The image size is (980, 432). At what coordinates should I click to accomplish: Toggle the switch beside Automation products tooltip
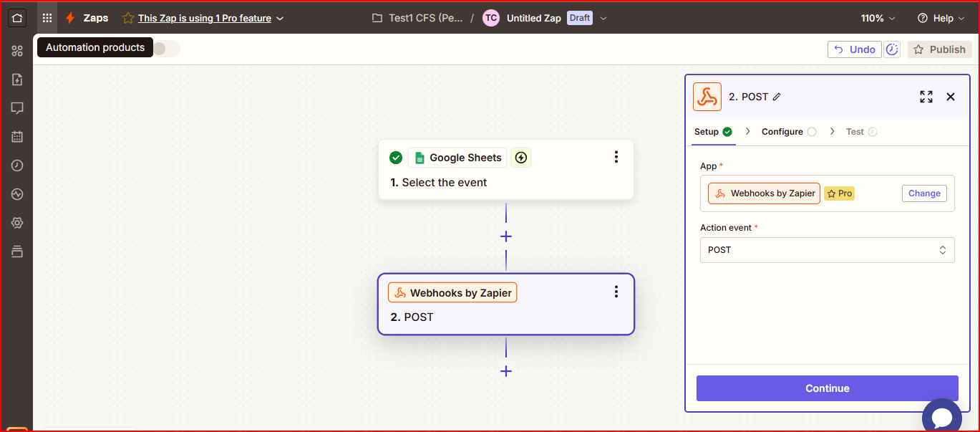[165, 48]
